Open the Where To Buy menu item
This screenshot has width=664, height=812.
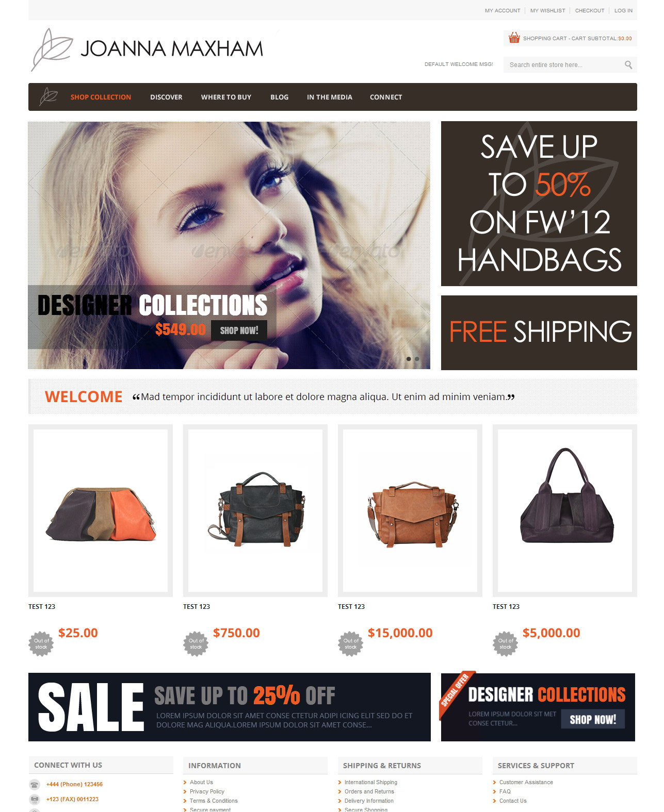click(x=226, y=97)
